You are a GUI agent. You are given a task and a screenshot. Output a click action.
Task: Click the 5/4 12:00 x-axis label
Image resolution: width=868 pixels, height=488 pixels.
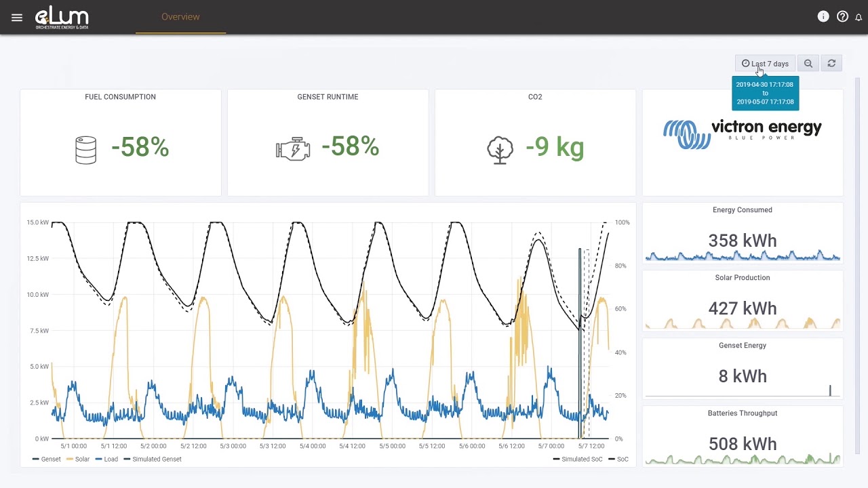click(353, 446)
